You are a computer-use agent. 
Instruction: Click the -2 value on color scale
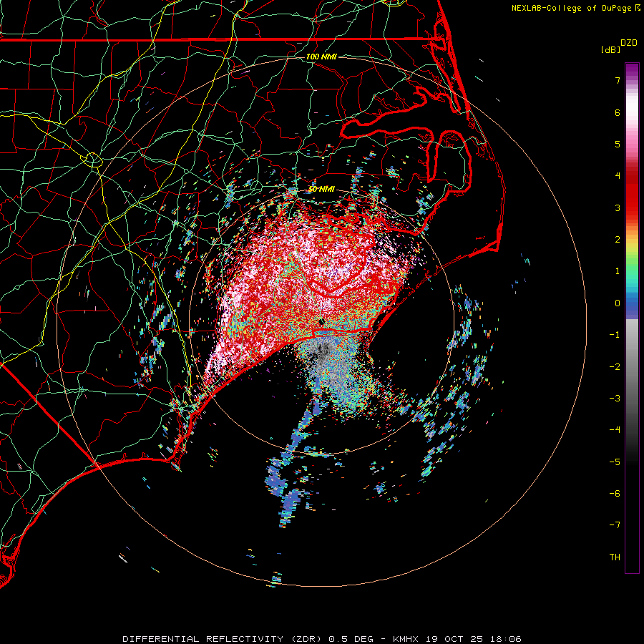(x=615, y=367)
